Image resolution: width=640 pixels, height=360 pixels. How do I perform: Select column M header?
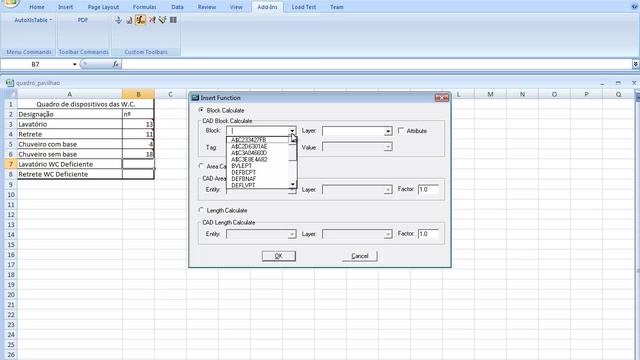(x=490, y=94)
